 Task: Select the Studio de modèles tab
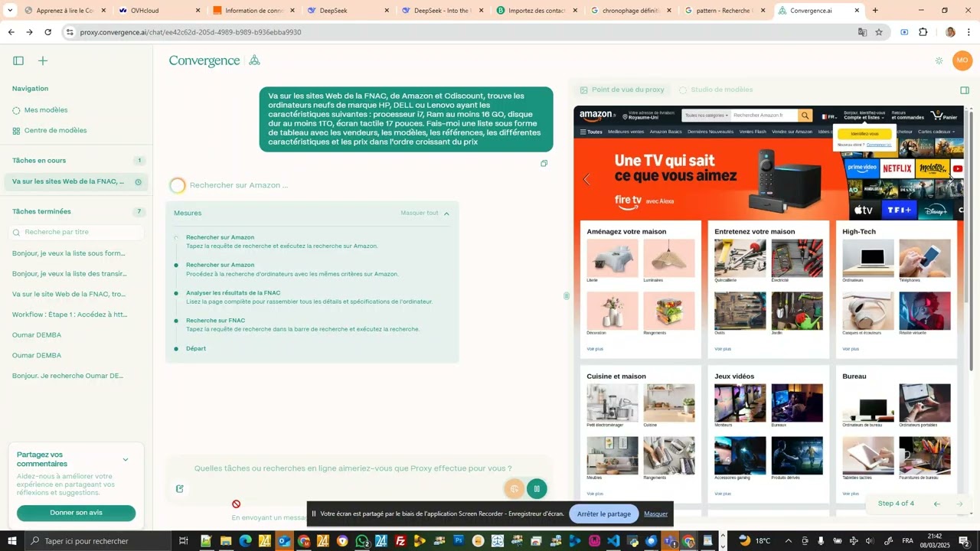(x=716, y=90)
